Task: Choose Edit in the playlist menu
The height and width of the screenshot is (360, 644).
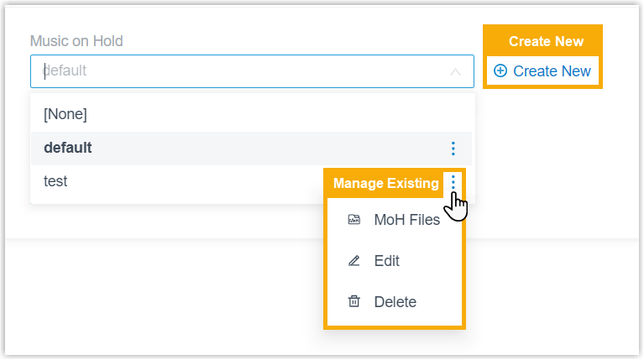Action: pos(386,261)
